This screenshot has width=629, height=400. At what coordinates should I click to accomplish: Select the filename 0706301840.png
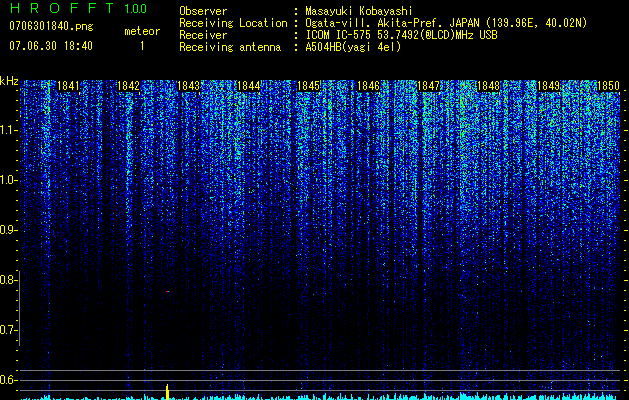tap(51, 26)
